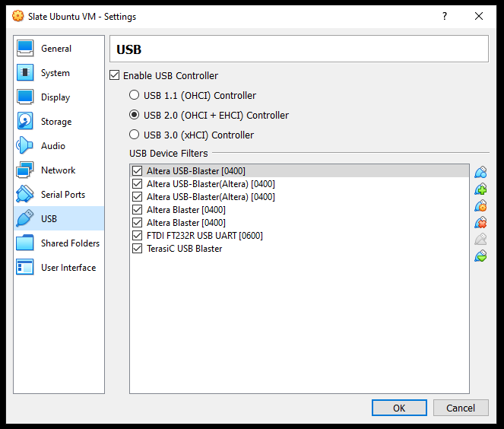This screenshot has width=504, height=429.
Task: Open User Interface settings page
Action: click(x=59, y=267)
